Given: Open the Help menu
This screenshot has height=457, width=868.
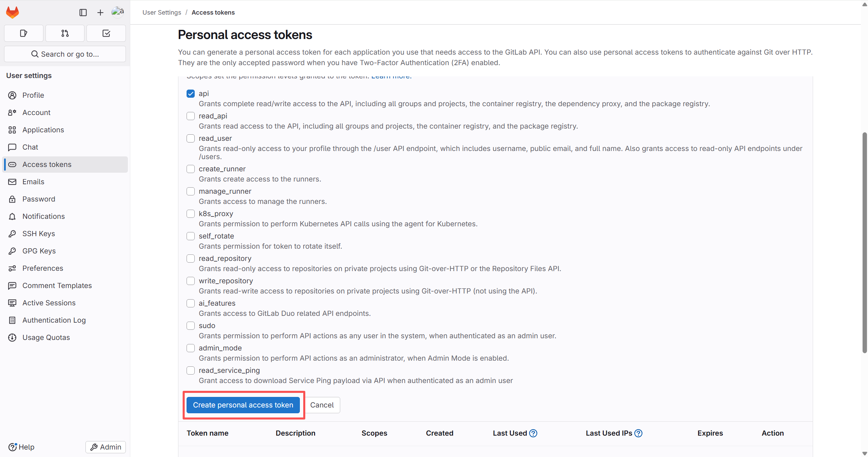Looking at the screenshot, I should (x=21, y=447).
